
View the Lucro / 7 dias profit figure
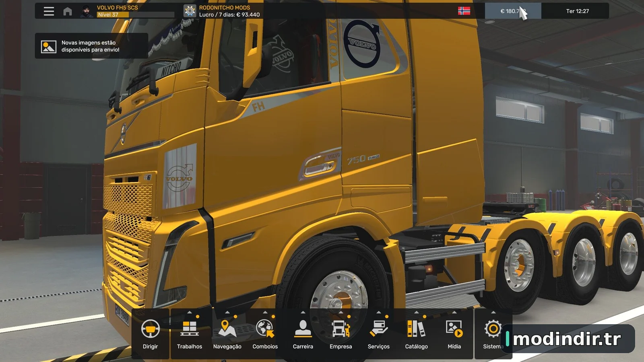[229, 15]
